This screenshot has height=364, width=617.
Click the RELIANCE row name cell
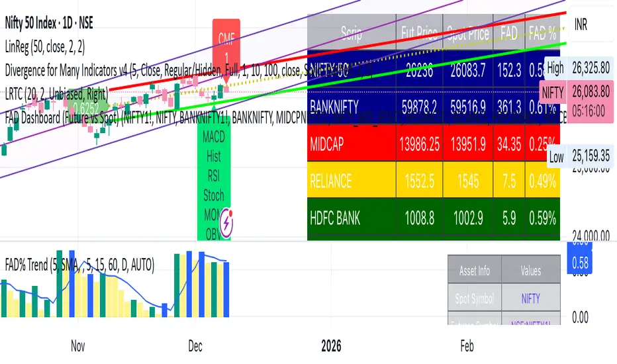point(352,181)
